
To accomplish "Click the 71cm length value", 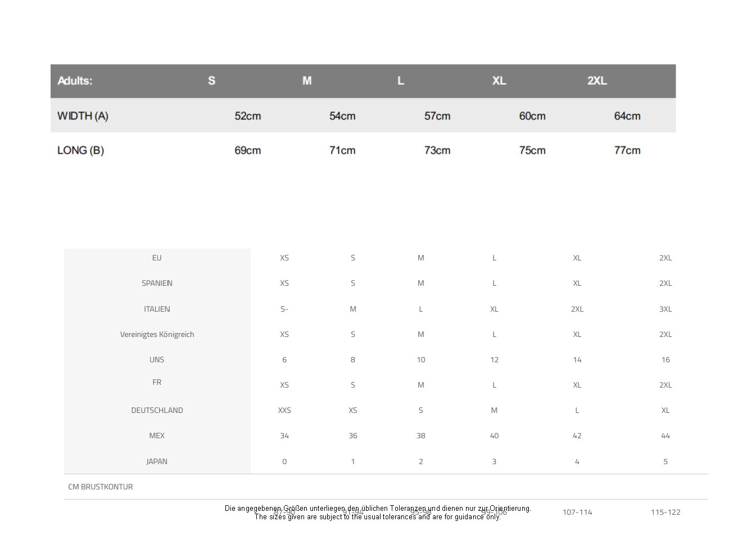I will 342,150.
